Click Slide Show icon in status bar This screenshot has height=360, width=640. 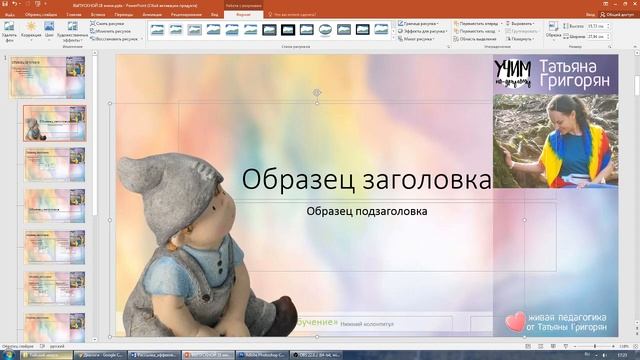coord(566,346)
